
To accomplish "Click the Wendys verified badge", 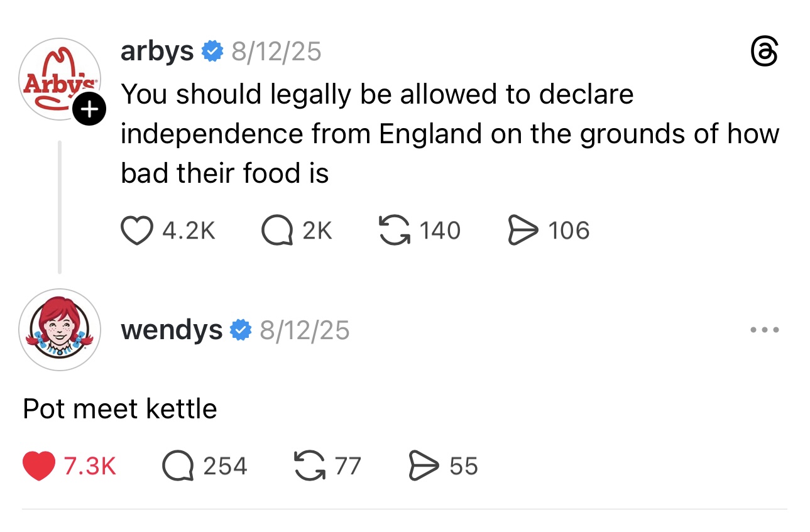I will click(x=241, y=330).
